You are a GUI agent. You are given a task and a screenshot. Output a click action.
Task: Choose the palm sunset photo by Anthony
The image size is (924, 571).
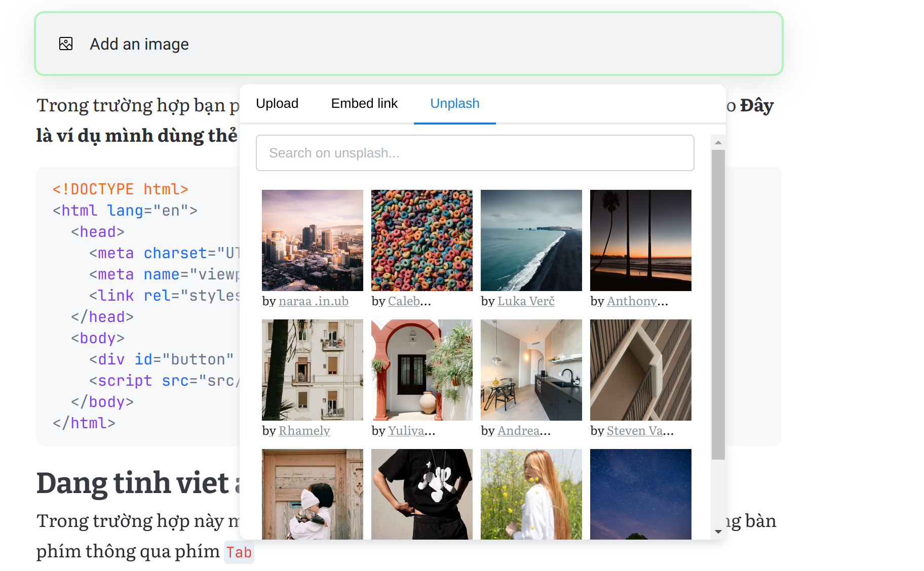coord(641,240)
